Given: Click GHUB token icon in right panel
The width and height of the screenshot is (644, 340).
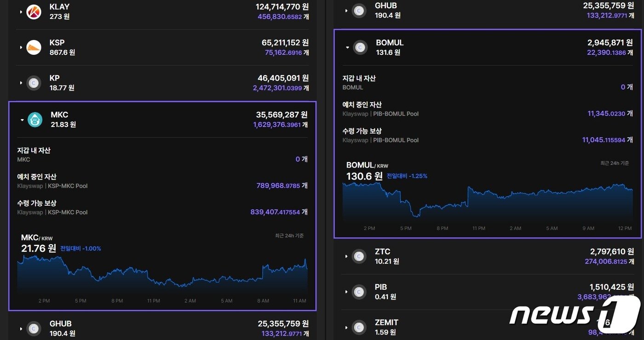Looking at the screenshot, I should pos(359,11).
